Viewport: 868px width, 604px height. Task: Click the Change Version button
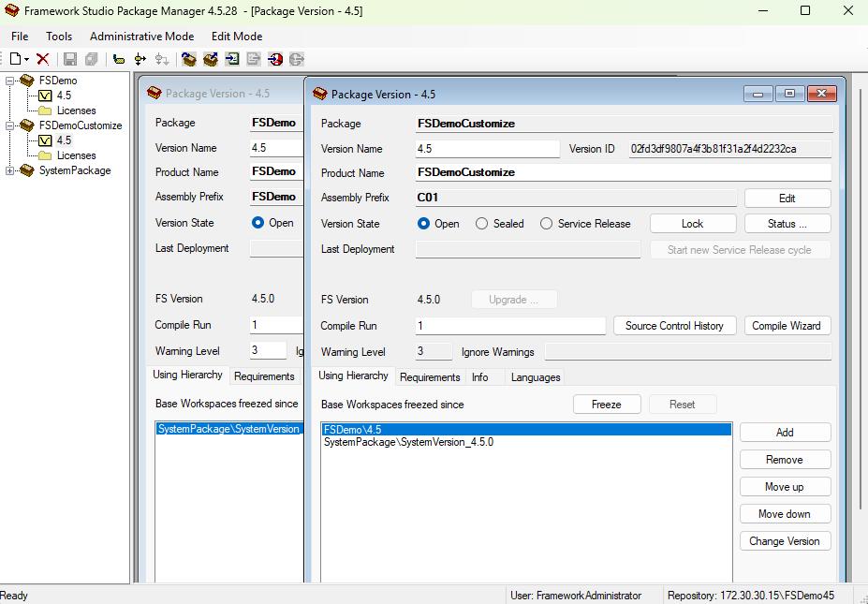point(785,541)
